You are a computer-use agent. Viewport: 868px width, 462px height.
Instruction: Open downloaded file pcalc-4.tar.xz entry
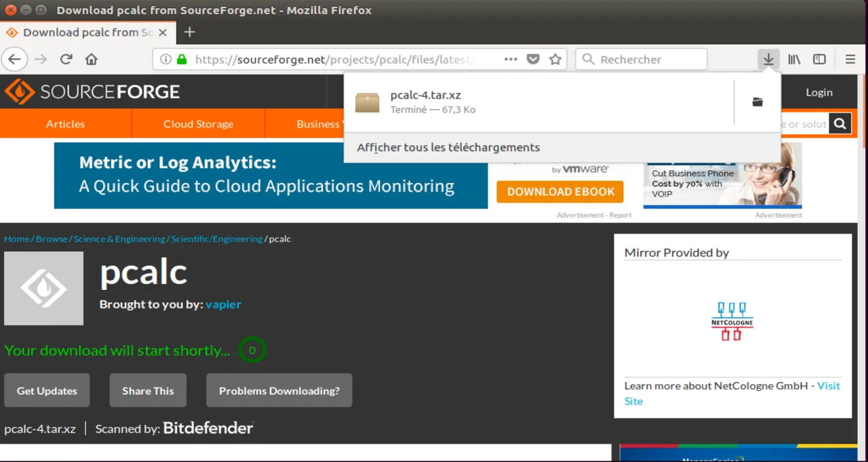(539, 102)
